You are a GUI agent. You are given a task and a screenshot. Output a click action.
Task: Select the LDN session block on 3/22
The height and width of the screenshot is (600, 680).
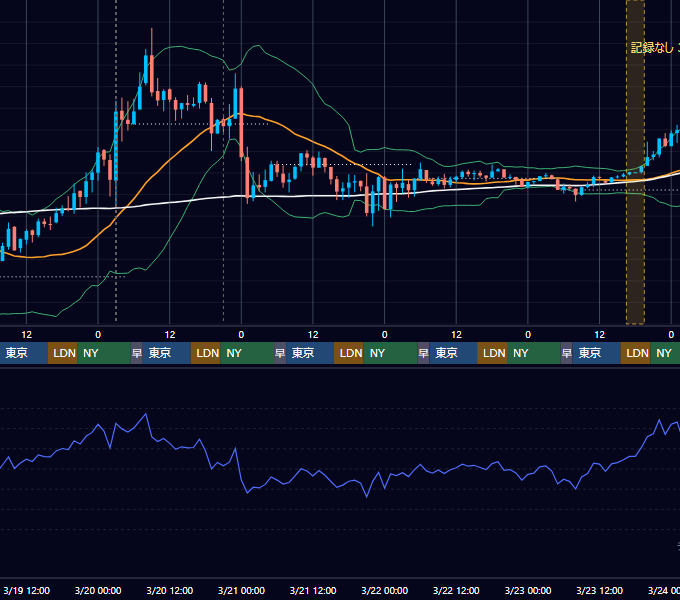coord(492,353)
